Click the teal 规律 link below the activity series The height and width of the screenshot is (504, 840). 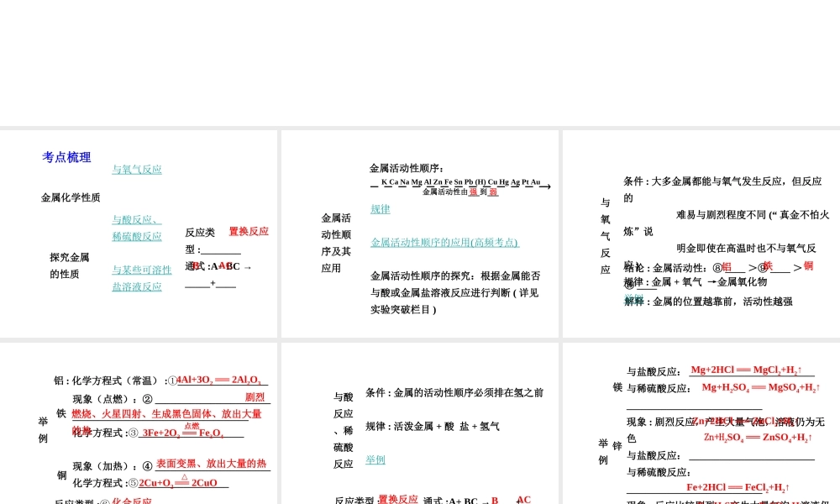click(381, 209)
